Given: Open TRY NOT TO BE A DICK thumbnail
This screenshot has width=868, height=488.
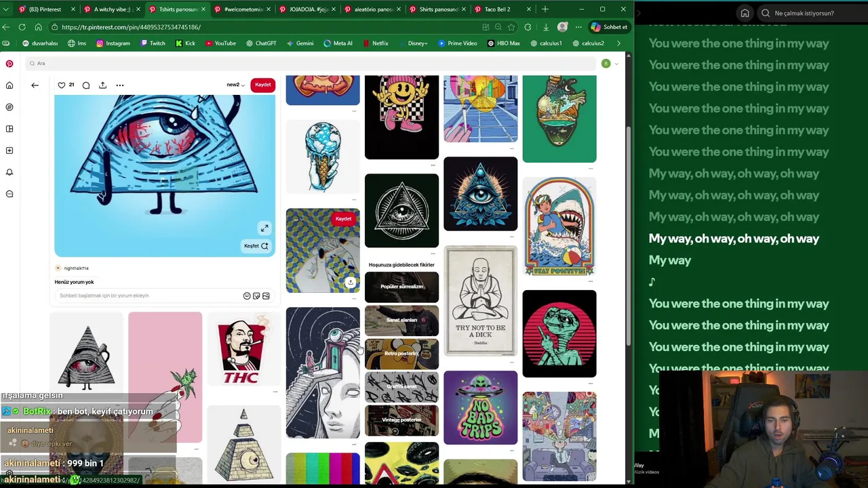Looking at the screenshot, I should coord(480,301).
